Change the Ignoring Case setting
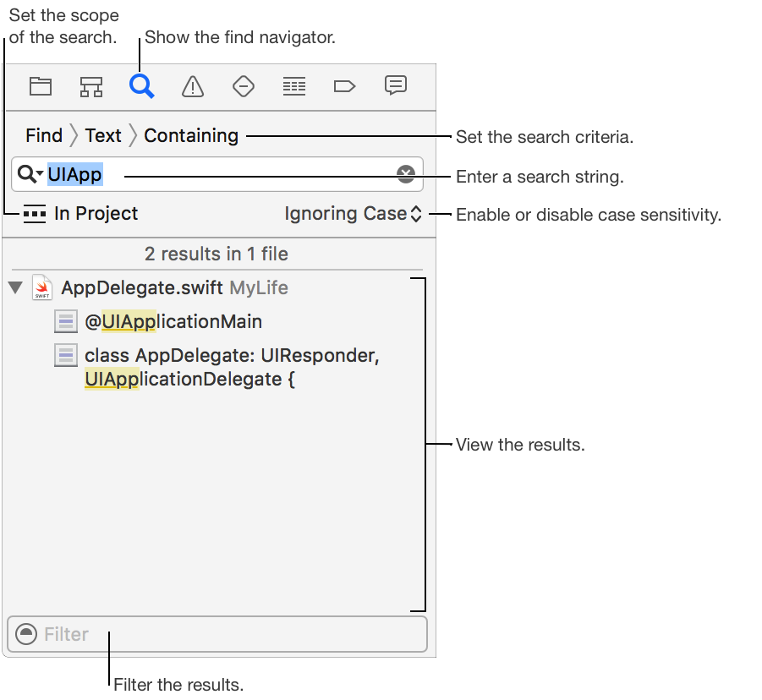The width and height of the screenshot is (762, 700). pos(354,214)
